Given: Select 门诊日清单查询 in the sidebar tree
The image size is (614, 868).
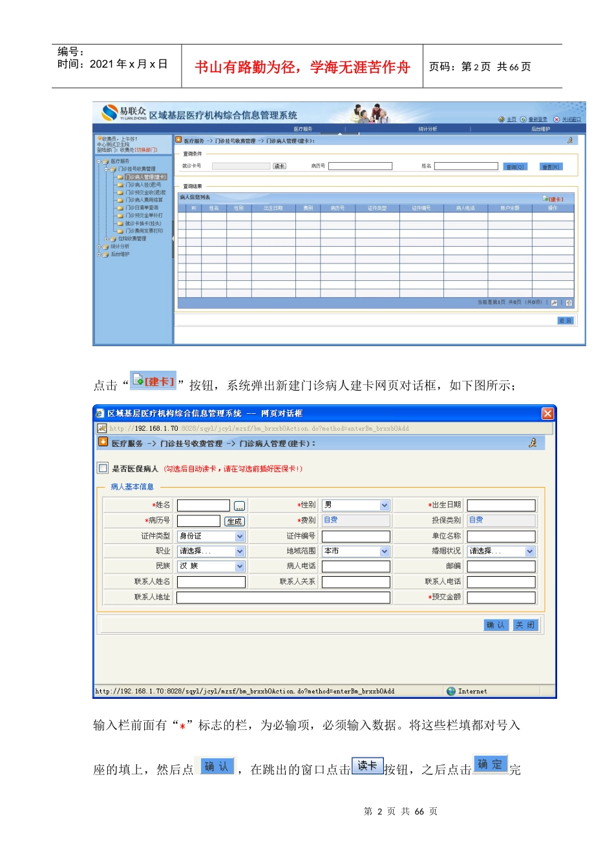Looking at the screenshot, I should (x=142, y=208).
